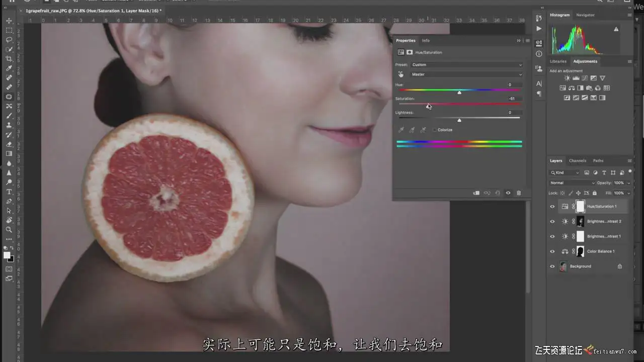Image resolution: width=644 pixels, height=362 pixels.
Task: Add a Levels adjustment
Action: [576, 78]
